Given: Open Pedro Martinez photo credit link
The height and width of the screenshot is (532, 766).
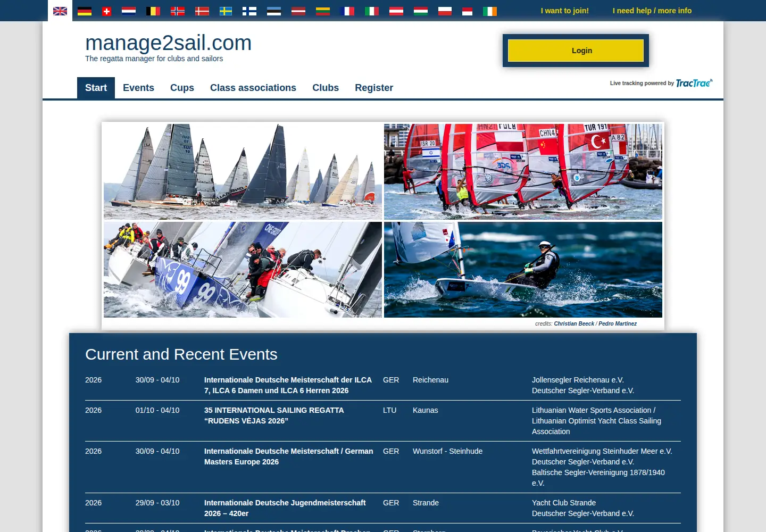Looking at the screenshot, I should pyautogui.click(x=618, y=323).
